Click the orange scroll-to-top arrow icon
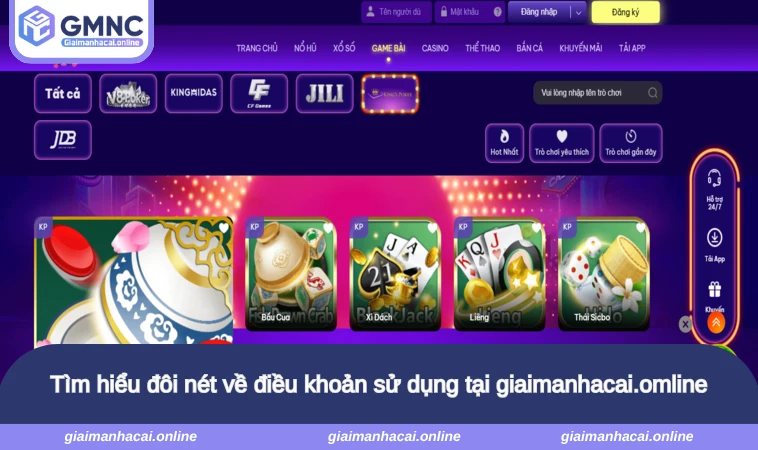 (716, 322)
